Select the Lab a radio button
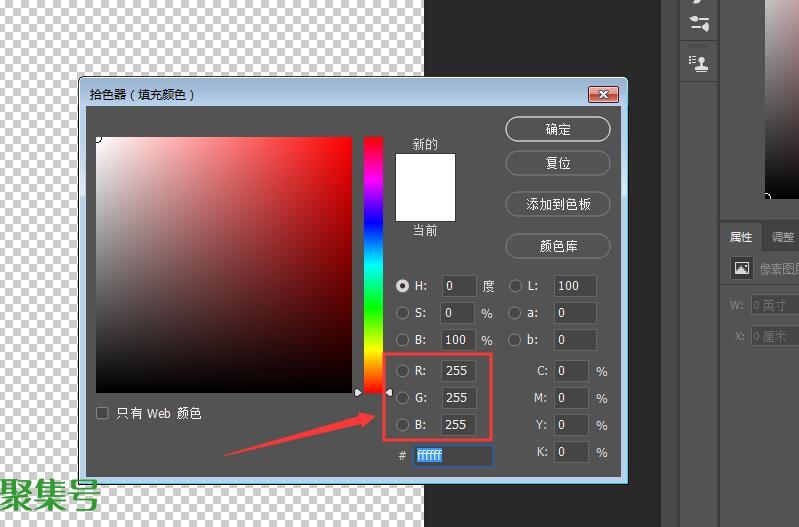The height and width of the screenshot is (527, 799). pyautogui.click(x=515, y=312)
